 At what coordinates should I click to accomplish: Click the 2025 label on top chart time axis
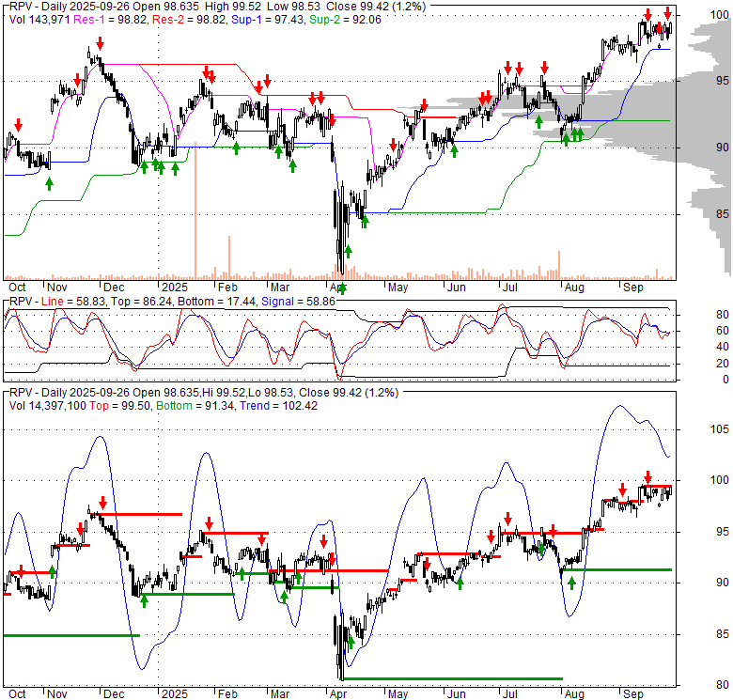click(x=175, y=288)
